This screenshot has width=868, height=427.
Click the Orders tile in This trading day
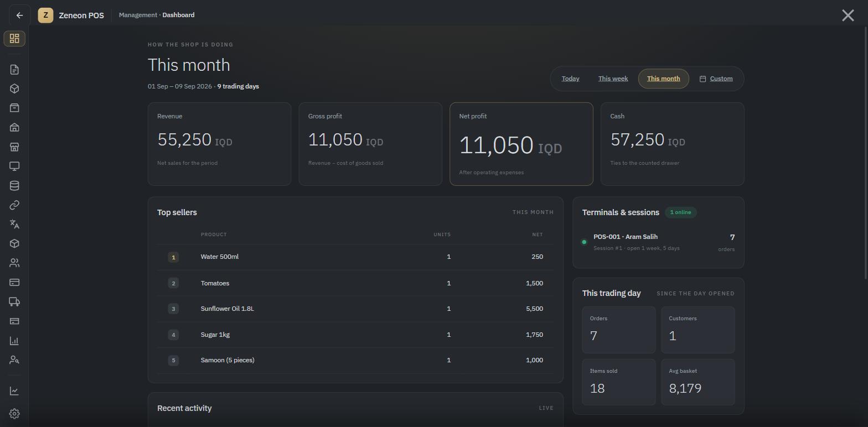coord(619,330)
